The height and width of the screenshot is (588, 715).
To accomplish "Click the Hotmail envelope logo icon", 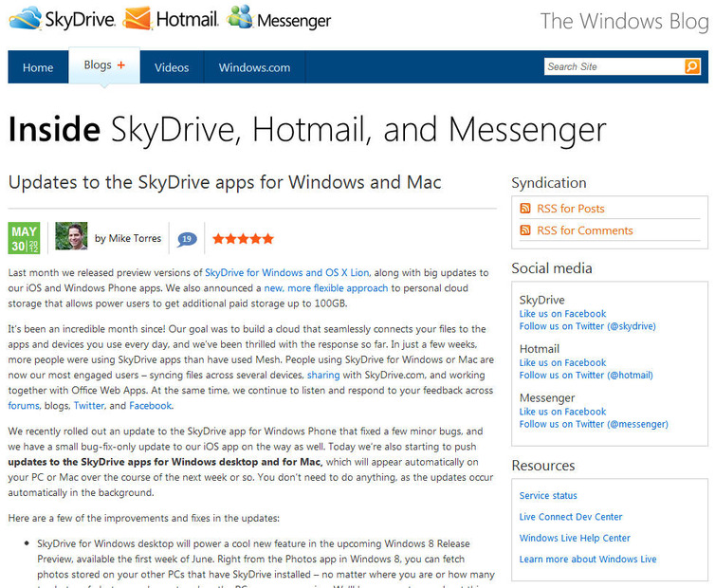I will tap(137, 18).
